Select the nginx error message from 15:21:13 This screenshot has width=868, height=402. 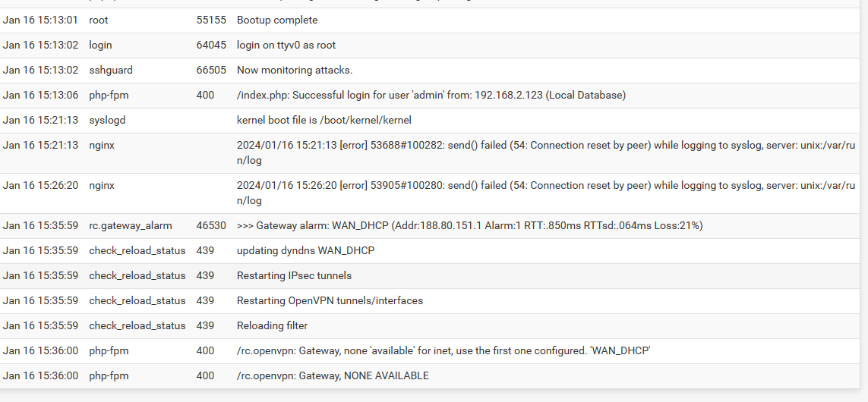(546, 152)
